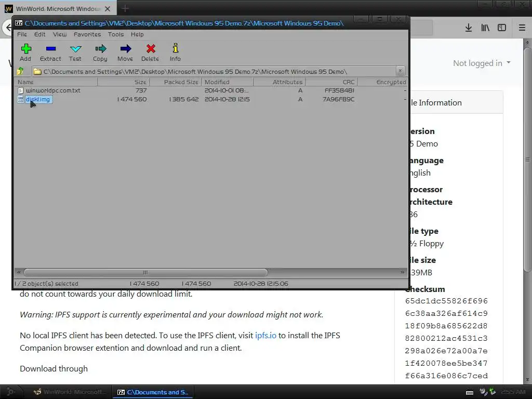Open the View menu

[x=60, y=34]
